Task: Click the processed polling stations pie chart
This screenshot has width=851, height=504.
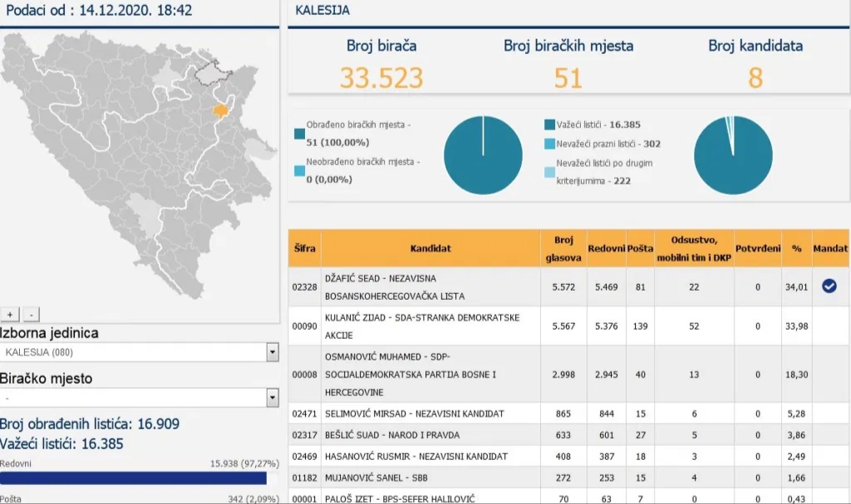Action: (483, 155)
